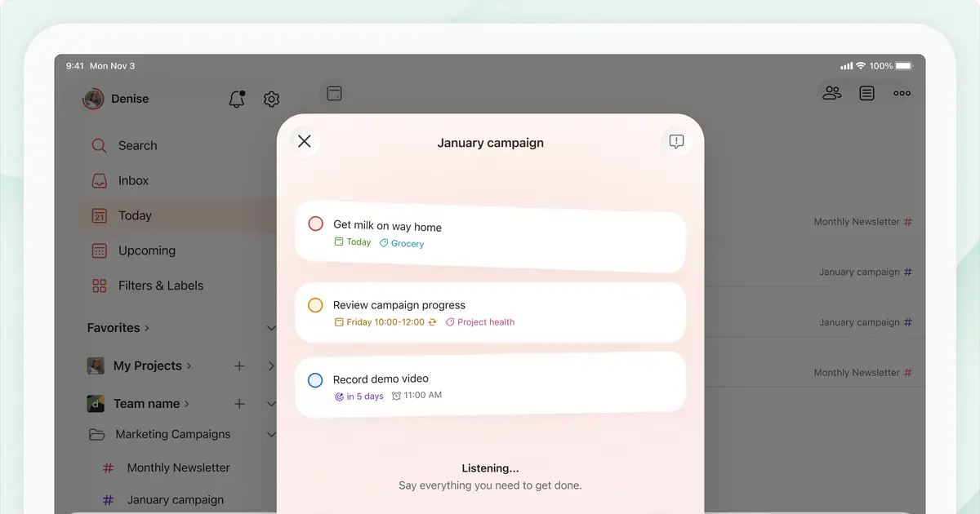The width and height of the screenshot is (980, 514).
Task: Open view options list icon
Action: 866,93
